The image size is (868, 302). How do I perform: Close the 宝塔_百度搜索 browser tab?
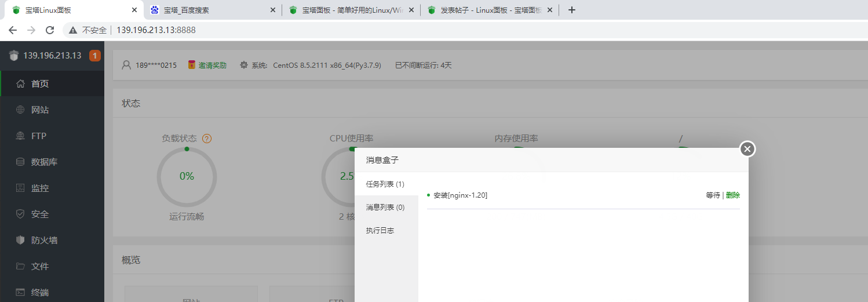tap(273, 10)
